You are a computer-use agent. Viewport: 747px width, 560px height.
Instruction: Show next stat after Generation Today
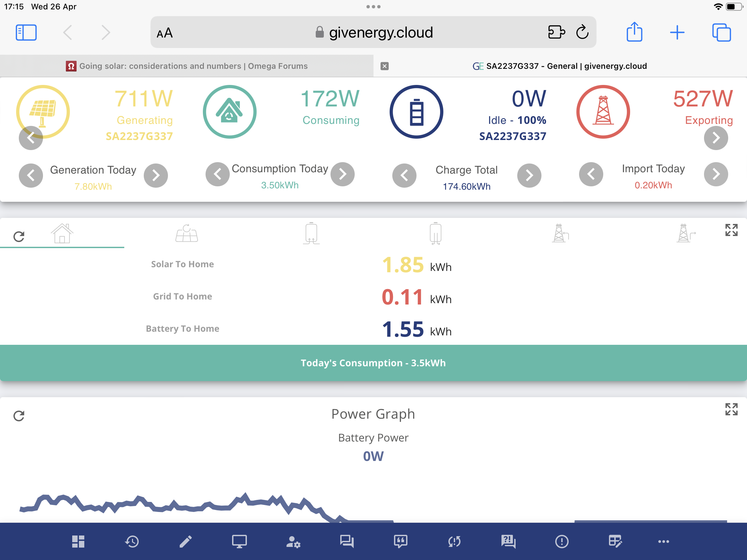point(156,175)
